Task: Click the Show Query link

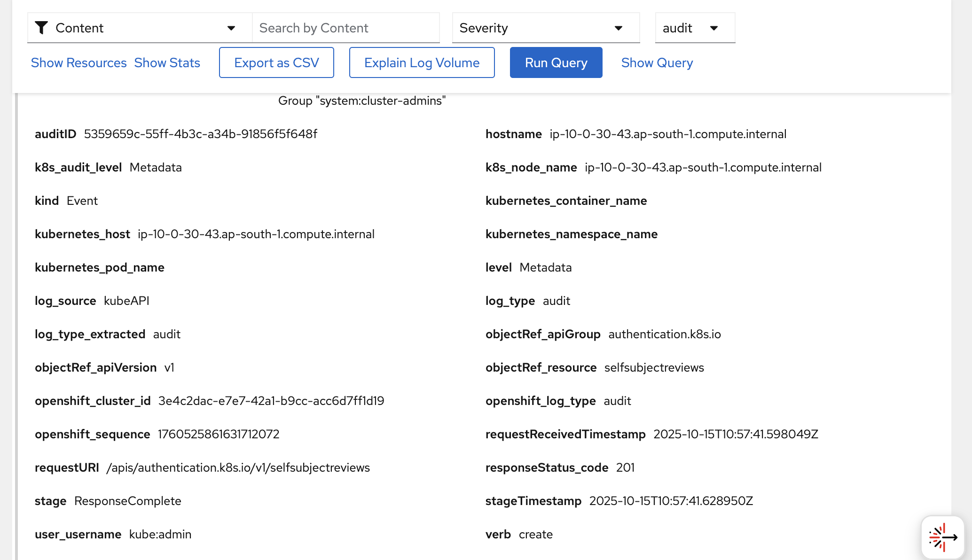Action: pos(657,63)
